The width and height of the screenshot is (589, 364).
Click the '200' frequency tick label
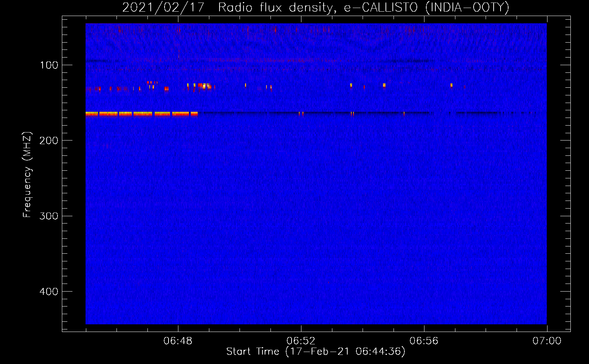pos(49,141)
